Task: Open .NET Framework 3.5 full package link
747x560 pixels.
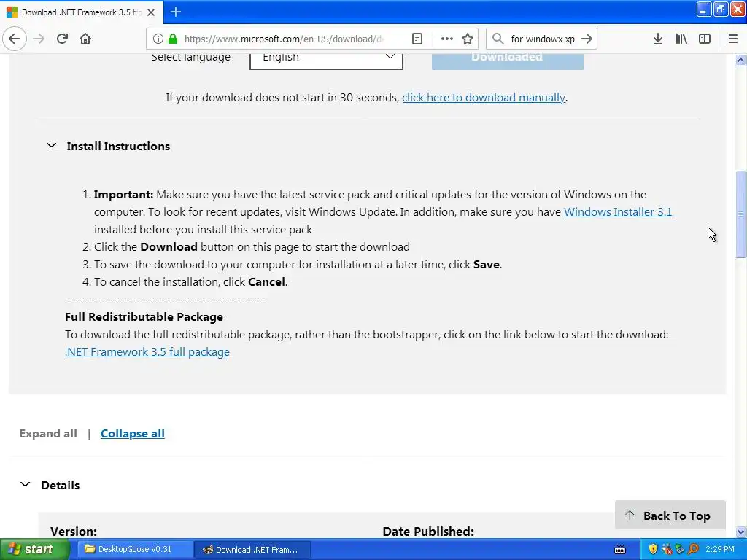Action: (x=147, y=352)
